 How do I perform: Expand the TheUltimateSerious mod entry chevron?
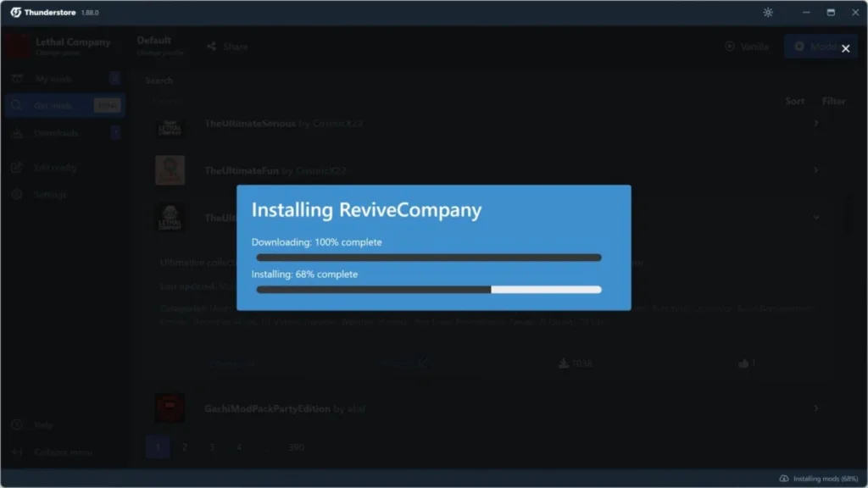tap(816, 124)
